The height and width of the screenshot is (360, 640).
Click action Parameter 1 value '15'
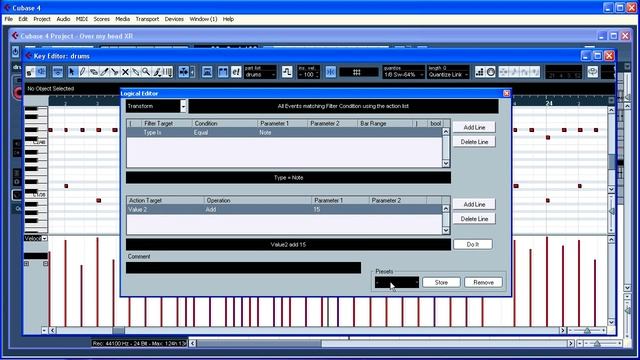click(x=317, y=210)
